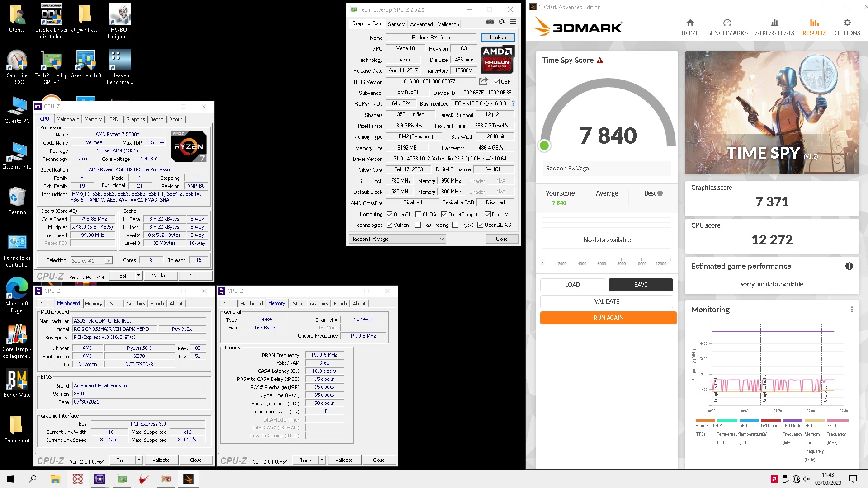868x488 pixels.
Task: Open the Cestino recycle bin icon
Action: tap(17, 201)
